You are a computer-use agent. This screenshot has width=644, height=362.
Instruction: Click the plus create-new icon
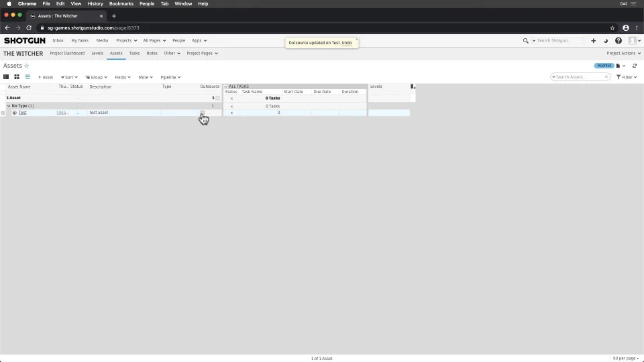[593, 41]
